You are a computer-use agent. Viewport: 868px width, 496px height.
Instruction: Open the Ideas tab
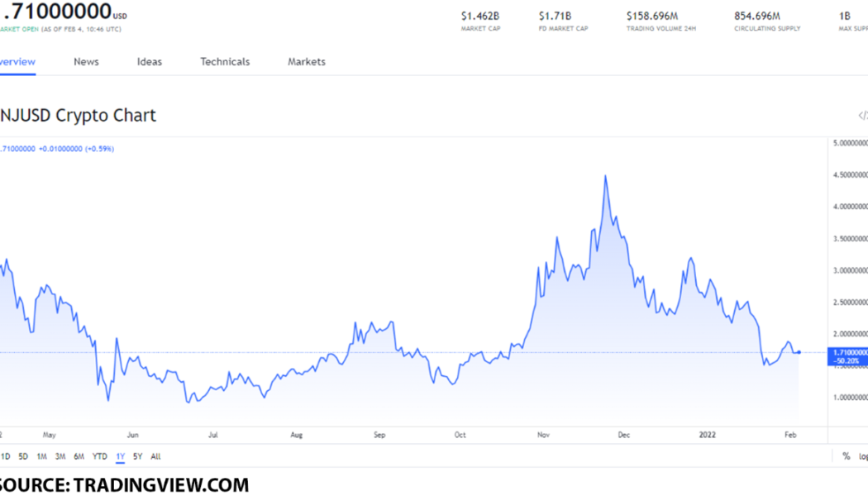149,61
